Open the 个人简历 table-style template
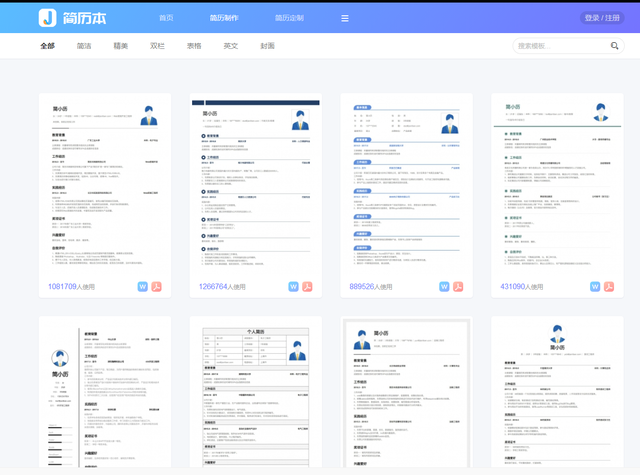The width and height of the screenshot is (640, 475). click(x=256, y=392)
